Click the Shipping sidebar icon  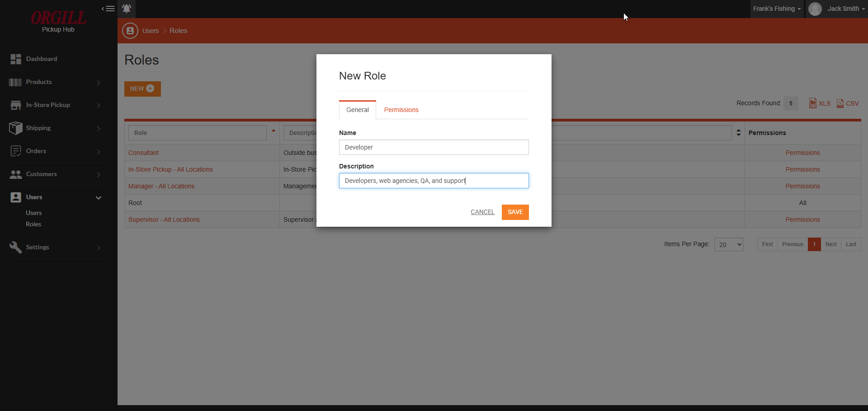point(16,128)
